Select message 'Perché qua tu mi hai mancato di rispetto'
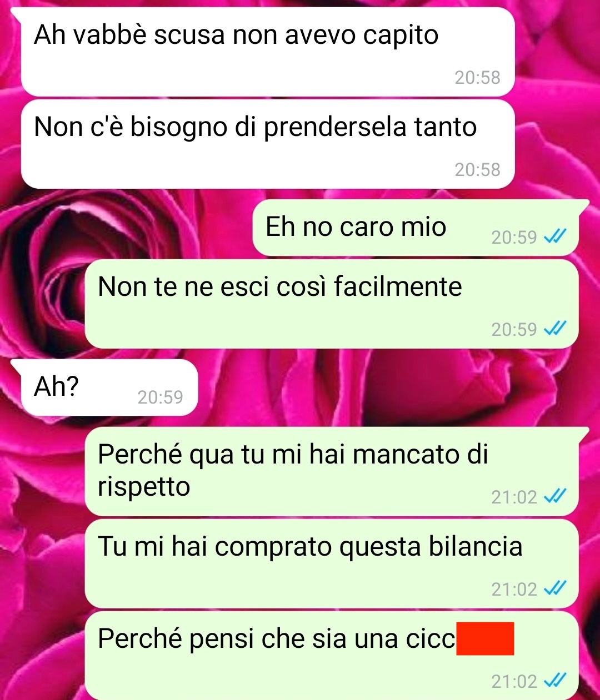The height and width of the screenshot is (700, 600). pos(332,471)
